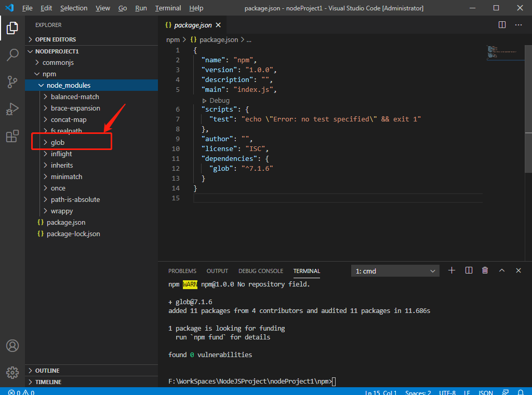Open the Selection menu
Viewport: 532px width, 395px height.
[74, 8]
